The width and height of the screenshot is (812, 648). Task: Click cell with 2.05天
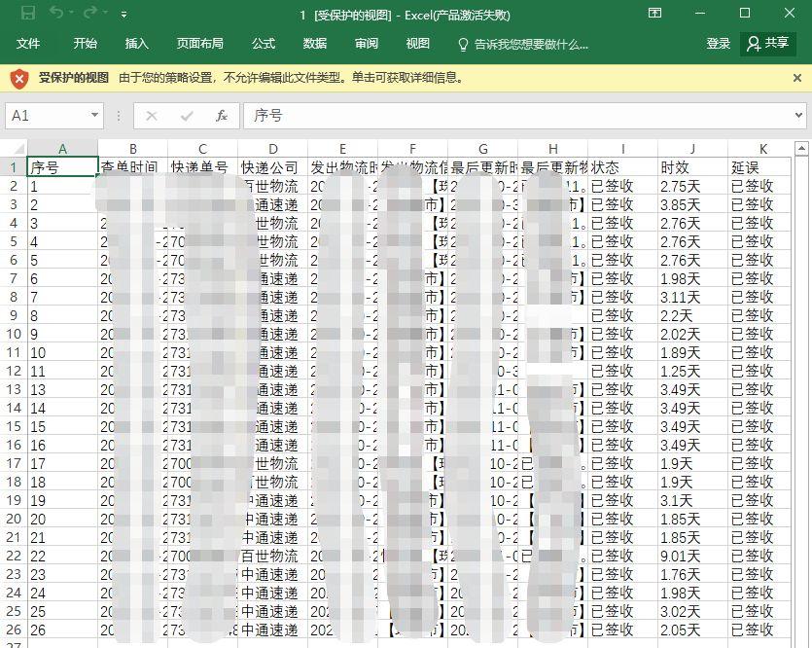point(693,630)
